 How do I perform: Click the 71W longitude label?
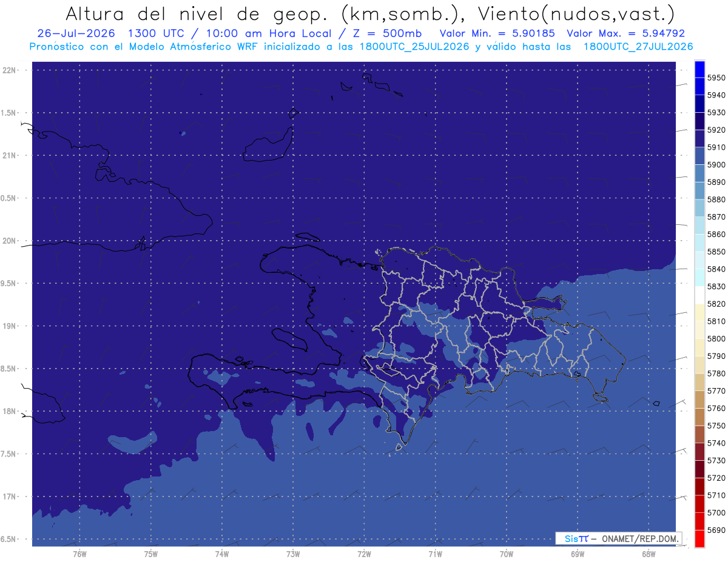click(435, 554)
